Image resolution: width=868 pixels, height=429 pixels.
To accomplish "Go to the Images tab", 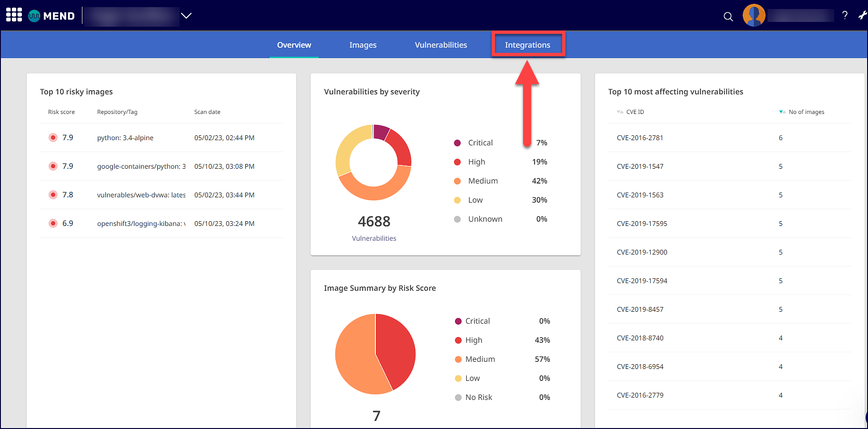I will point(363,45).
